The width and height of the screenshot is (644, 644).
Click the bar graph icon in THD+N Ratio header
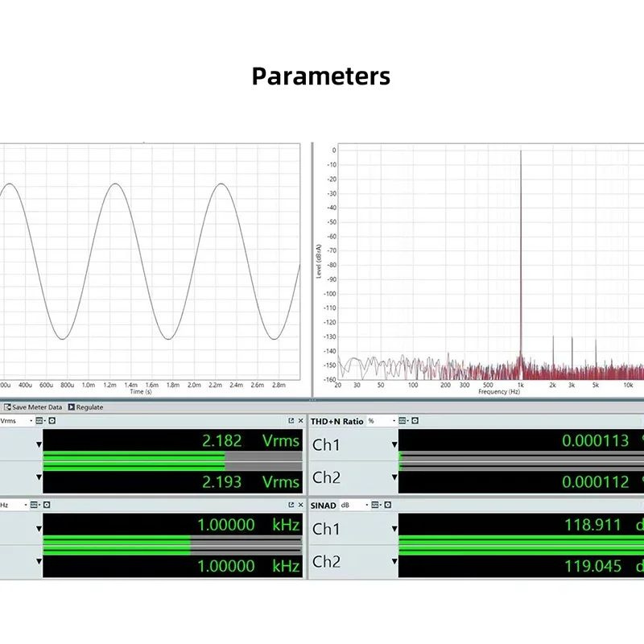click(x=402, y=420)
